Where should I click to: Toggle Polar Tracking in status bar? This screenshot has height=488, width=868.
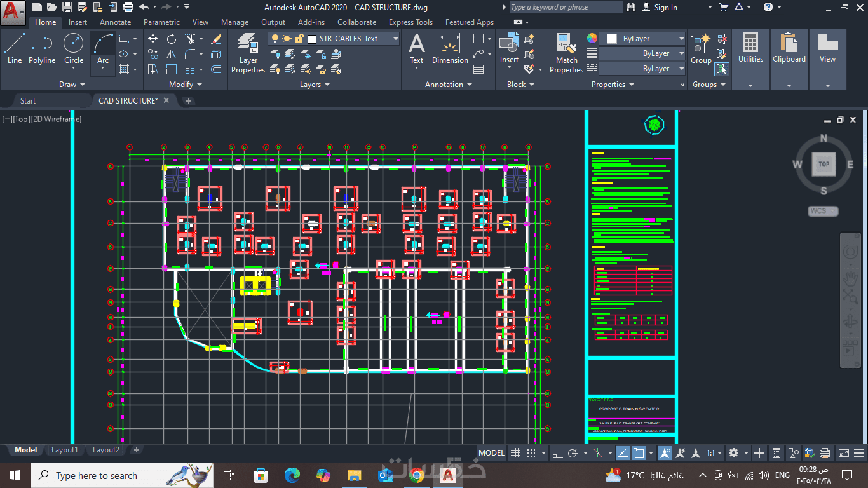coord(573,453)
